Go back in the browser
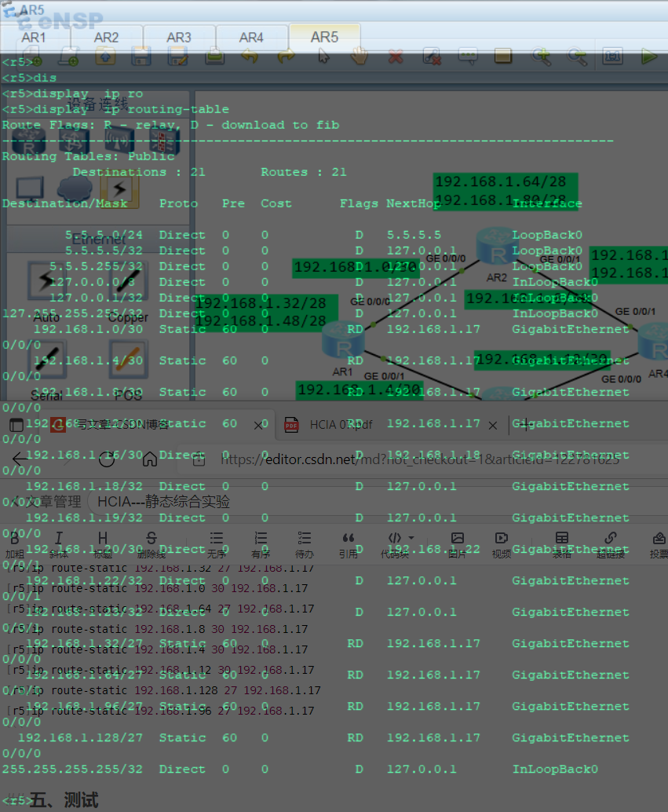 [20, 459]
